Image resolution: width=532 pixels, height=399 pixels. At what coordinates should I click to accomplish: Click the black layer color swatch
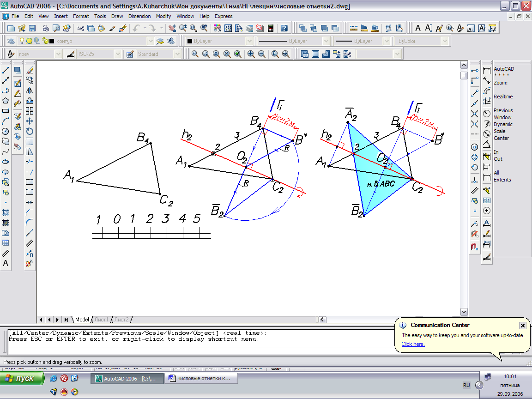pos(52,41)
